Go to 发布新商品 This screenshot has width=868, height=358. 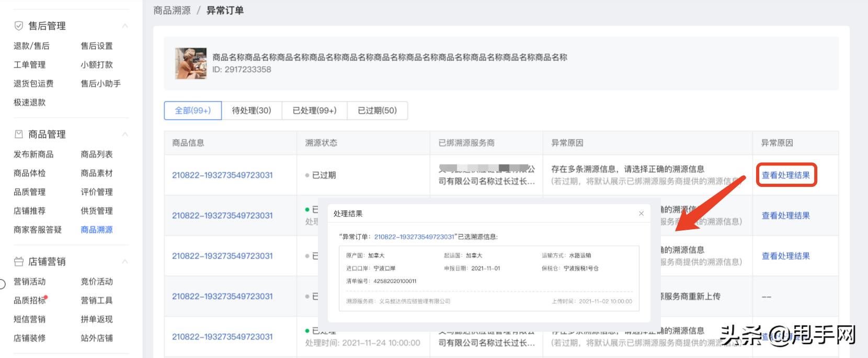(x=33, y=154)
